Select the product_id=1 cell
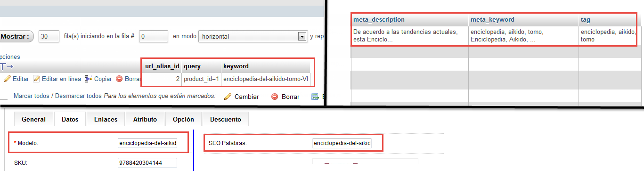644x171 pixels. (201, 79)
